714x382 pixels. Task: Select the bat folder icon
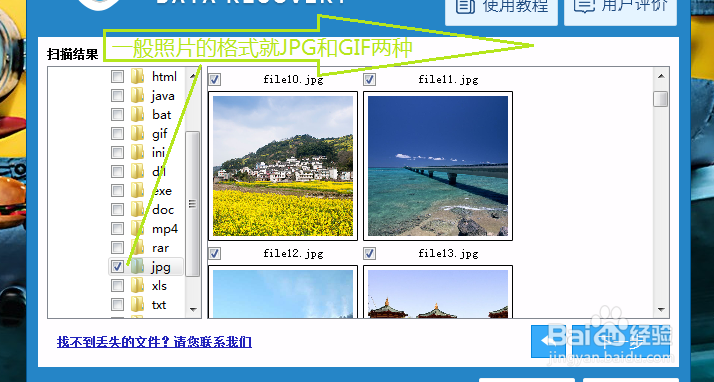(x=137, y=114)
